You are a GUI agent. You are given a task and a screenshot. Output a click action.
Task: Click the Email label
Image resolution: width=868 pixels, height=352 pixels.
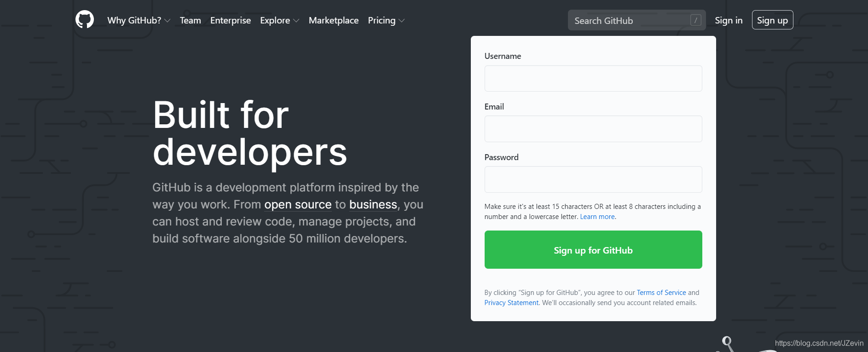pyautogui.click(x=494, y=107)
